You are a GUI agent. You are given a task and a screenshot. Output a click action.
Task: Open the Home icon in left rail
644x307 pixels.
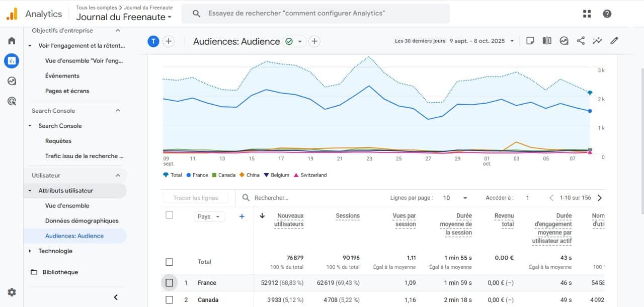12,41
